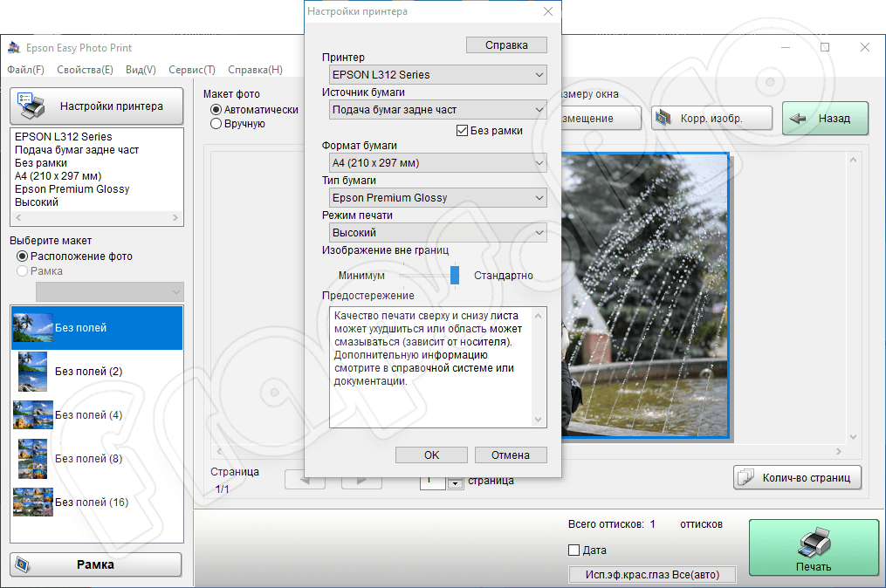Screen dimensions: 886x588
Task: Select the Без полей (2) layout thumbnail
Action: 32,371
